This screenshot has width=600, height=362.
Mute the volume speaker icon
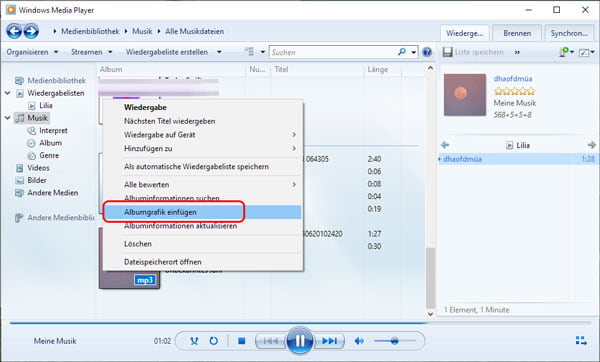tap(359, 341)
